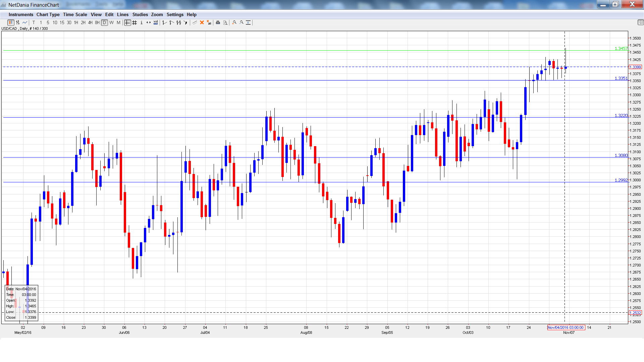
Task: Select the W weekly timeframe button
Action: pos(112,22)
